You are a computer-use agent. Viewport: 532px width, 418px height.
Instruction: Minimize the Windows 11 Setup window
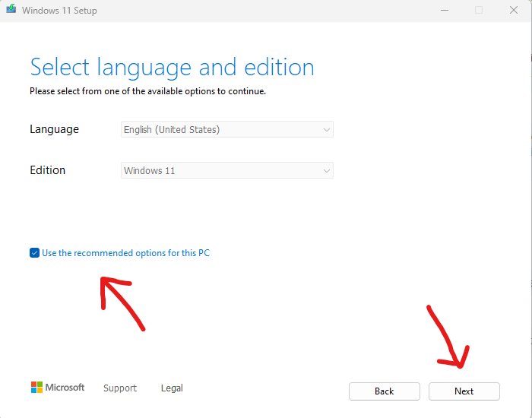click(x=445, y=10)
